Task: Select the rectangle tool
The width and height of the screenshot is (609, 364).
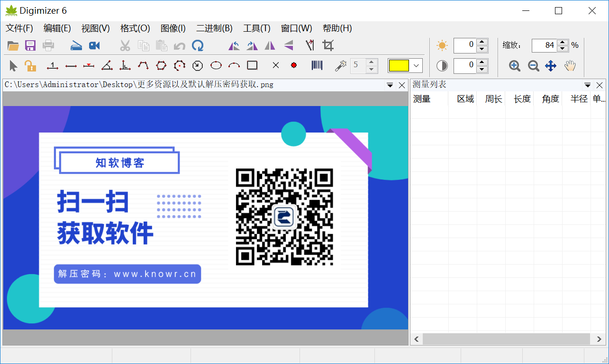Action: tap(252, 65)
